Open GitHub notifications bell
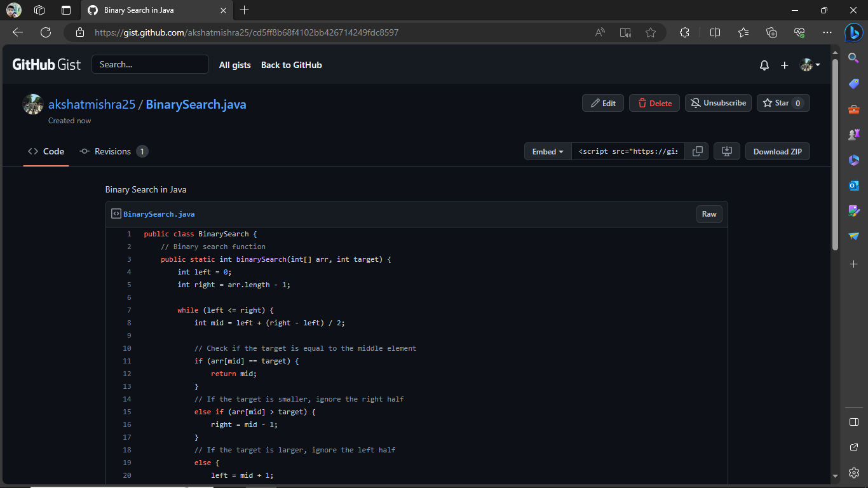Screen dimensions: 868x488 [x=764, y=65]
